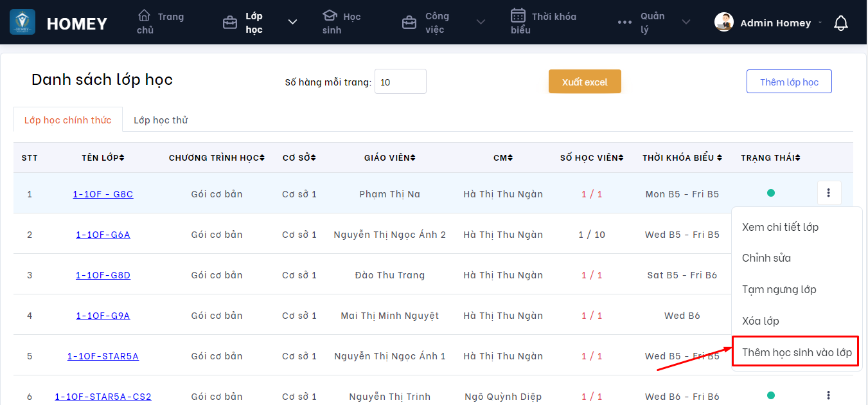This screenshot has width=868, height=405.
Task: Expand the Công việc dropdown menu
Action: (481, 22)
